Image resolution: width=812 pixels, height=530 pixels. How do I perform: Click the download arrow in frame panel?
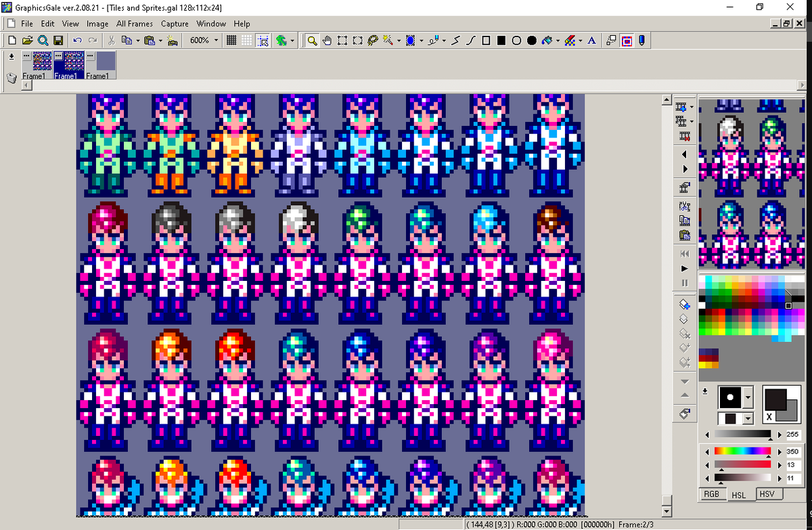click(x=12, y=57)
